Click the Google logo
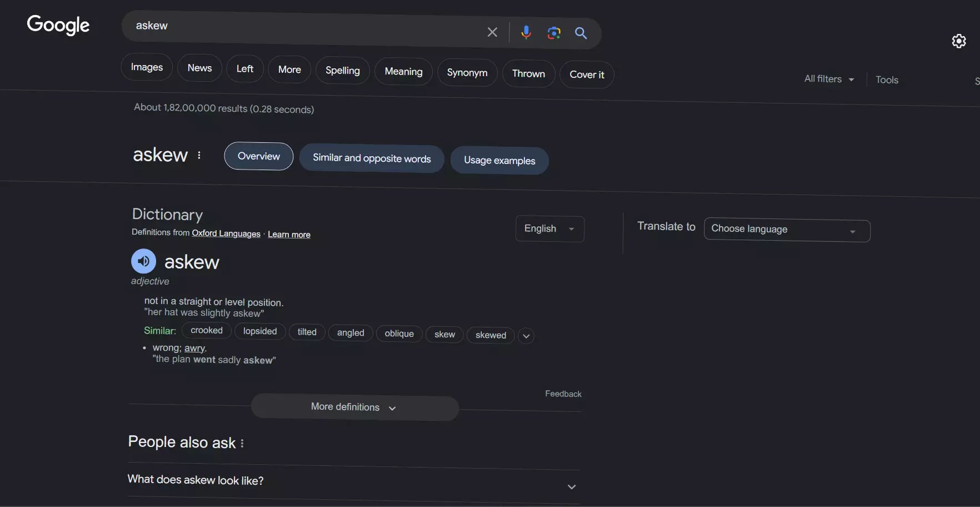Viewport: 980px width, 507px height. [x=58, y=25]
